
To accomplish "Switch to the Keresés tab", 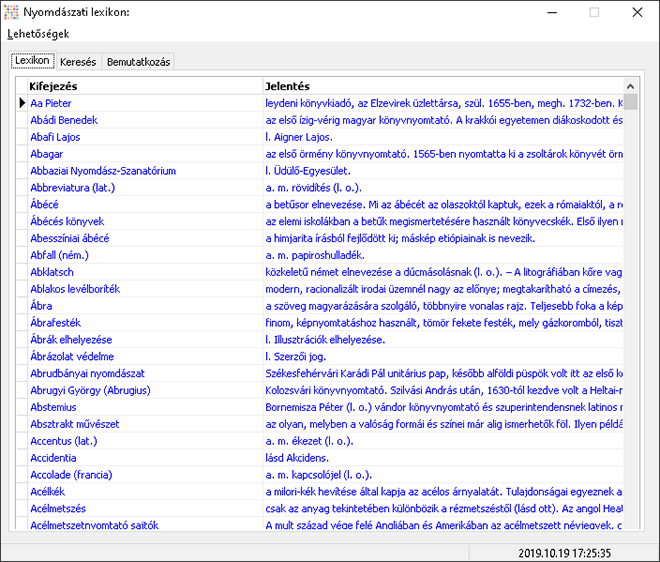I will click(78, 62).
